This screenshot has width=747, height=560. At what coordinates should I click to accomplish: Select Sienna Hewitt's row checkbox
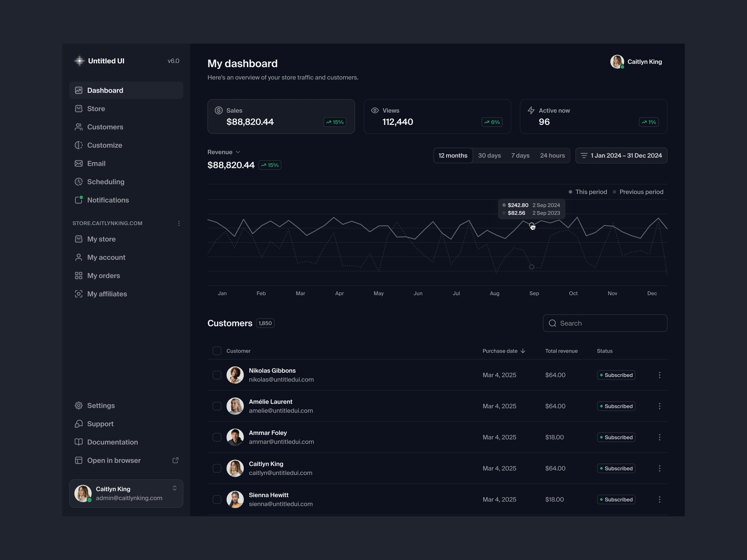point(217,499)
